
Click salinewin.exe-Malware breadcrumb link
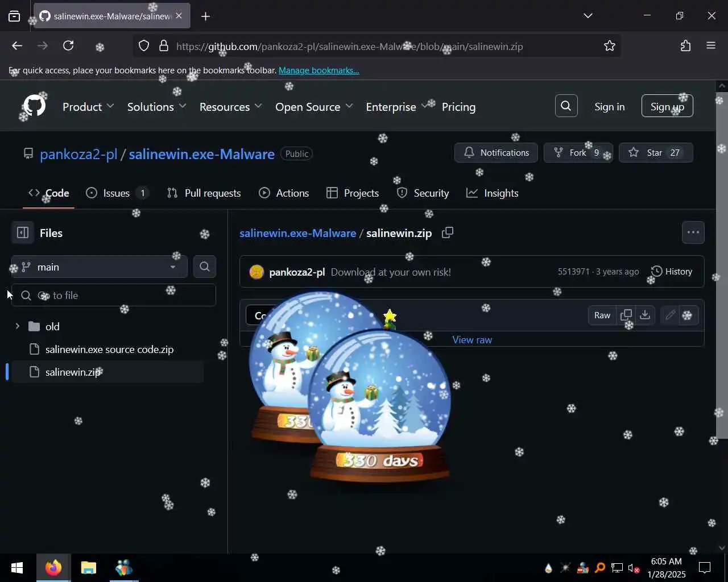[297, 233]
